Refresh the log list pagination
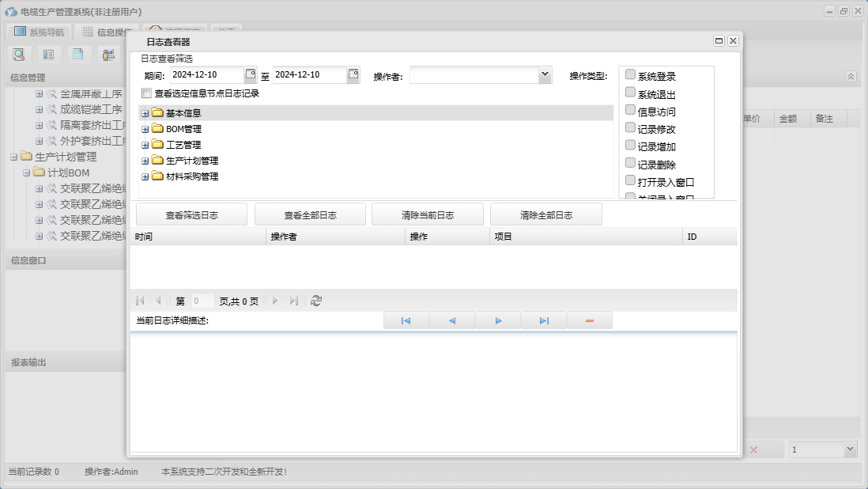Screen dimensions: 868x489 tap(316, 301)
